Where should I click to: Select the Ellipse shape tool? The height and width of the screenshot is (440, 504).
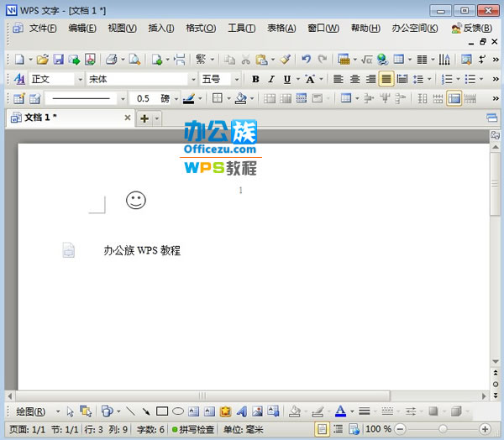[x=178, y=411]
